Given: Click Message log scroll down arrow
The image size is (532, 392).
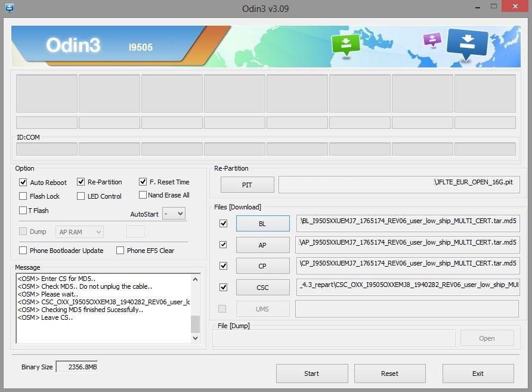Looking at the screenshot, I should pyautogui.click(x=196, y=338).
